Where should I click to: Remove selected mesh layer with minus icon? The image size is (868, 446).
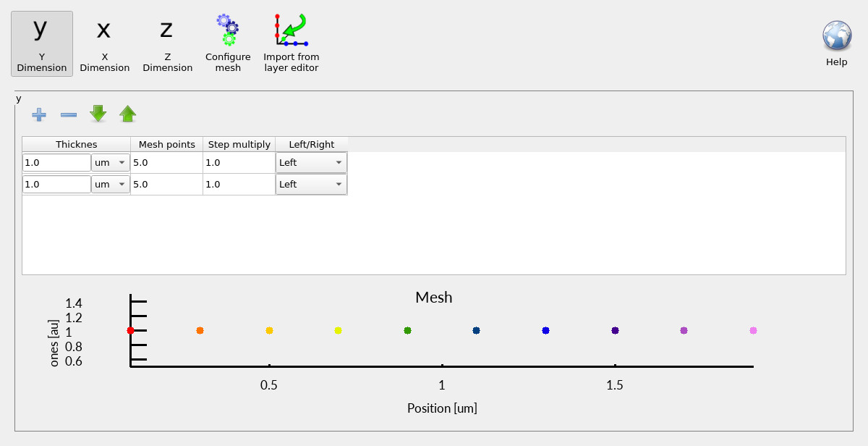(x=69, y=114)
